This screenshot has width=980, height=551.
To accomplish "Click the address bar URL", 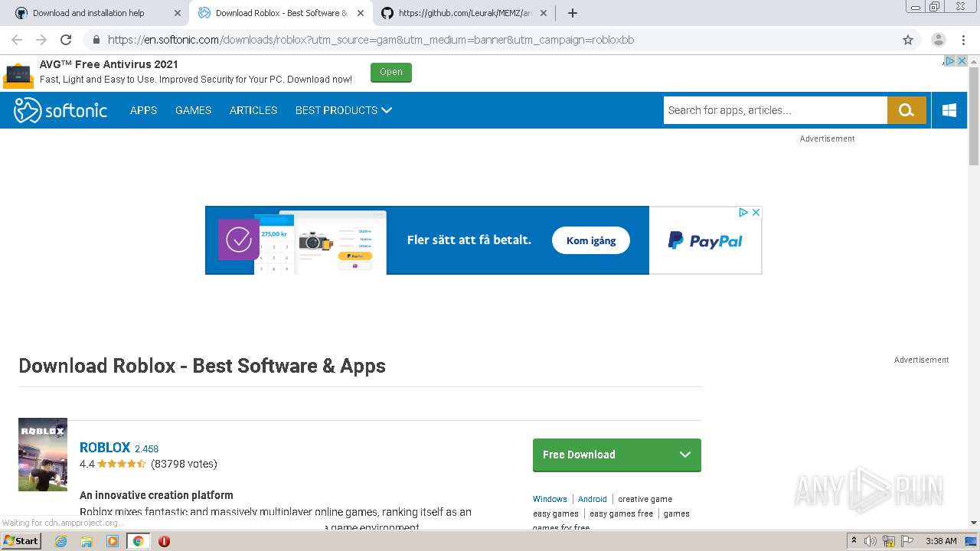I will [371, 40].
